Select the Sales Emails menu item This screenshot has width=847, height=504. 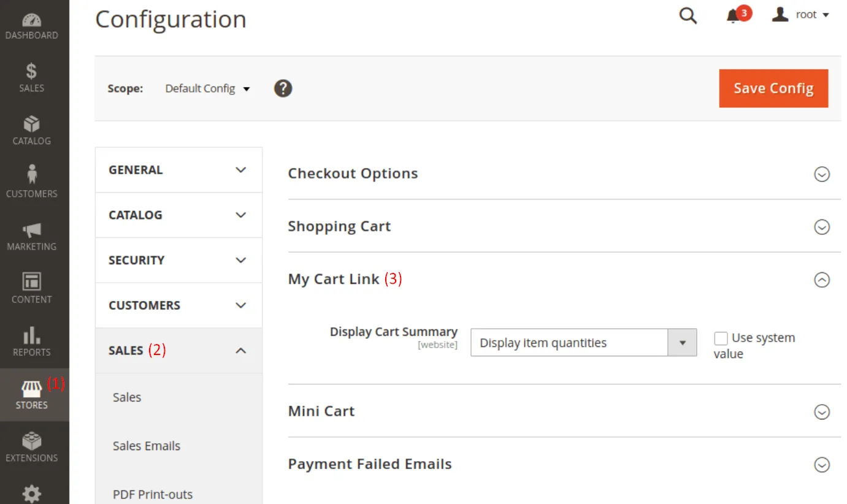(x=147, y=446)
